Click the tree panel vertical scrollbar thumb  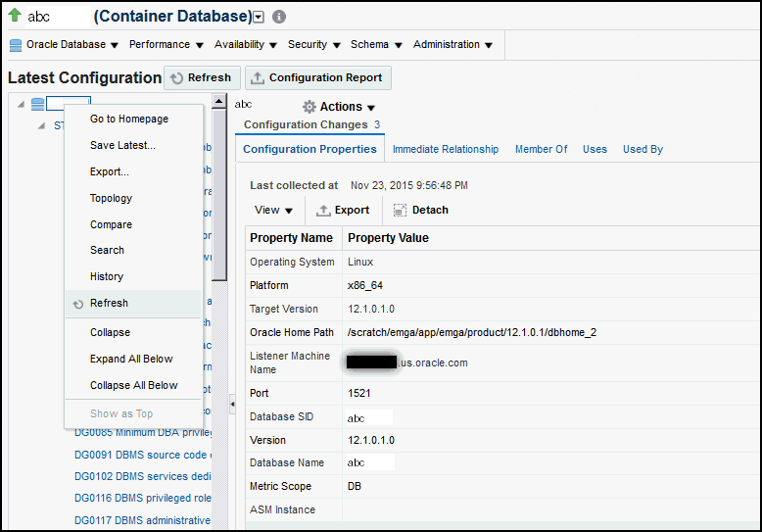tap(219, 195)
